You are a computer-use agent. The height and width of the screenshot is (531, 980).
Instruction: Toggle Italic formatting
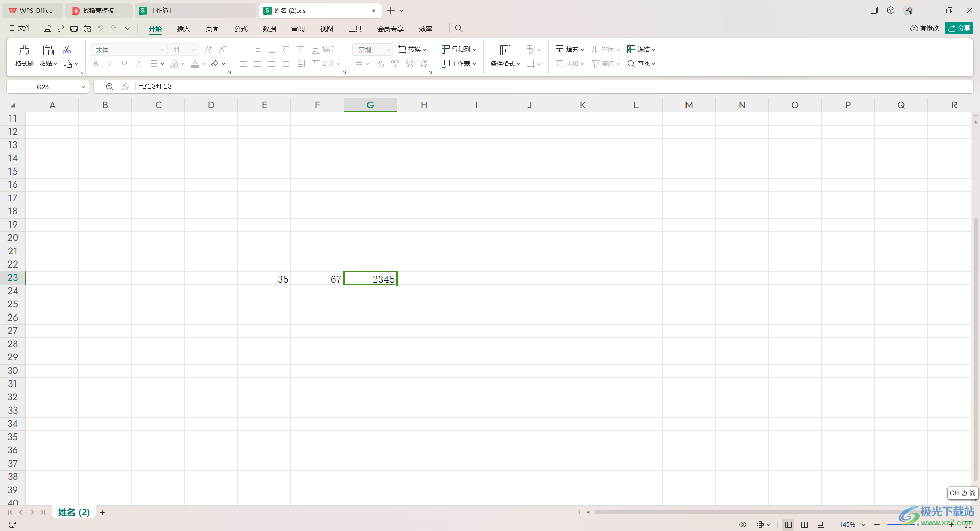[110, 64]
